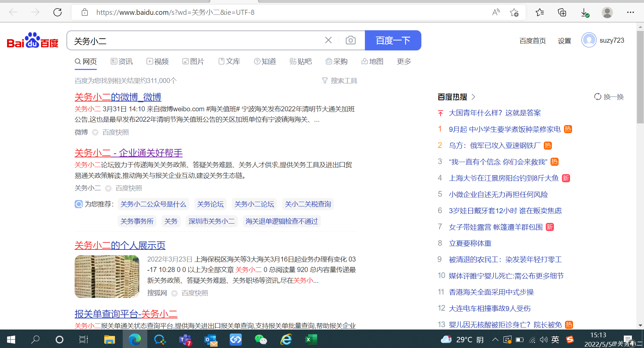
Task: Open image search camera icon
Action: 350,40
